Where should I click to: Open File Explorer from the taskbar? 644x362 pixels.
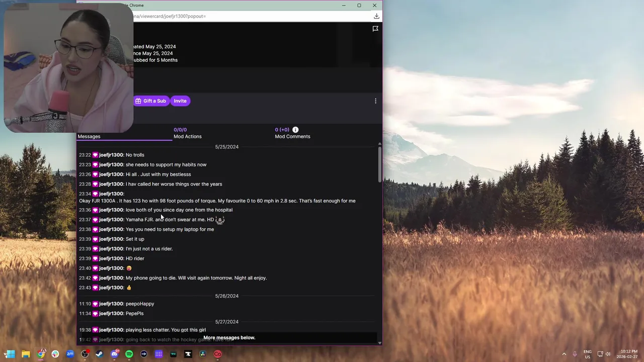click(x=26, y=354)
